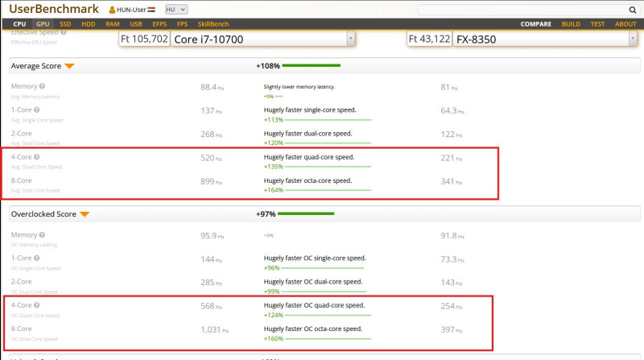Switch to the GPU tab
Image resolution: width=644 pixels, height=360 pixels.
[43, 24]
